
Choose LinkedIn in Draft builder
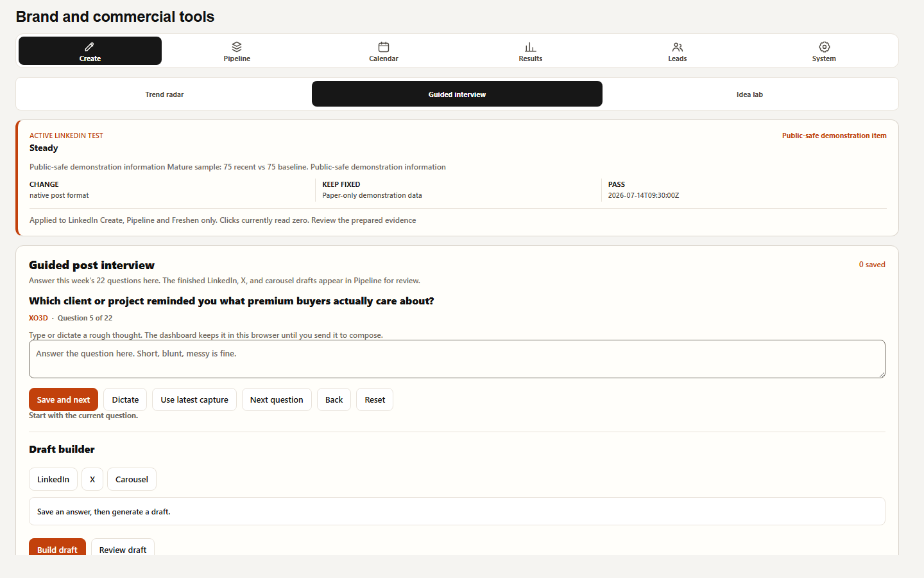(53, 479)
